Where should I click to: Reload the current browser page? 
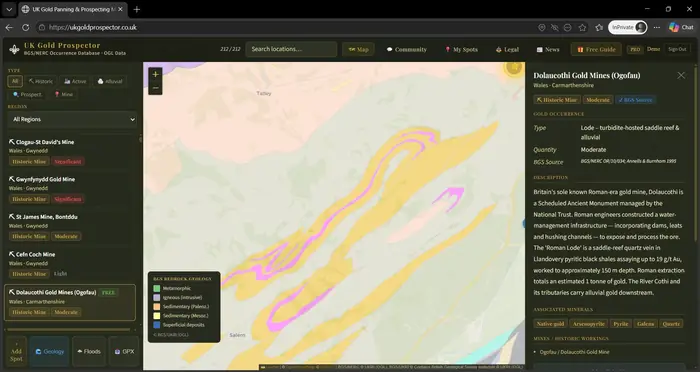pyautogui.click(x=25, y=27)
